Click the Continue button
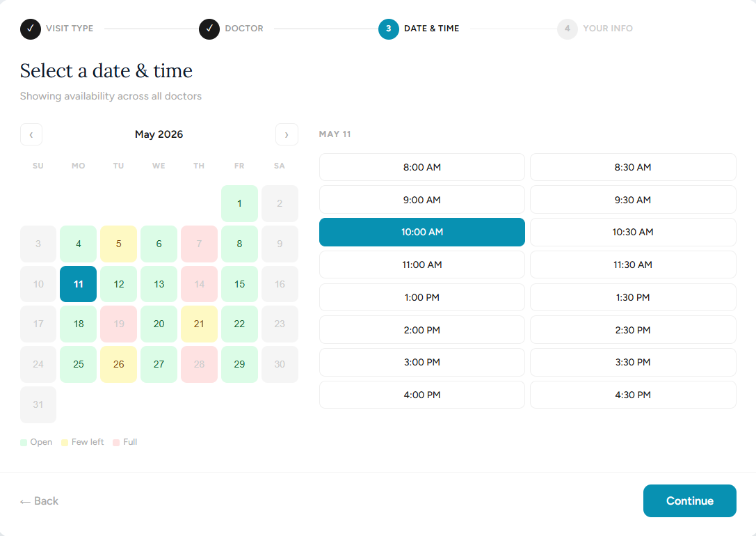The image size is (756, 536). click(689, 500)
